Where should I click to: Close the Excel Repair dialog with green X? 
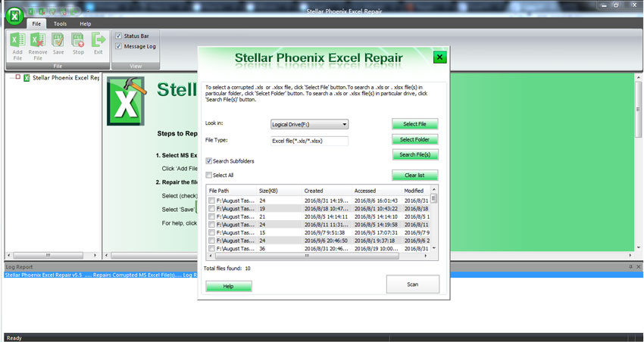pyautogui.click(x=439, y=58)
